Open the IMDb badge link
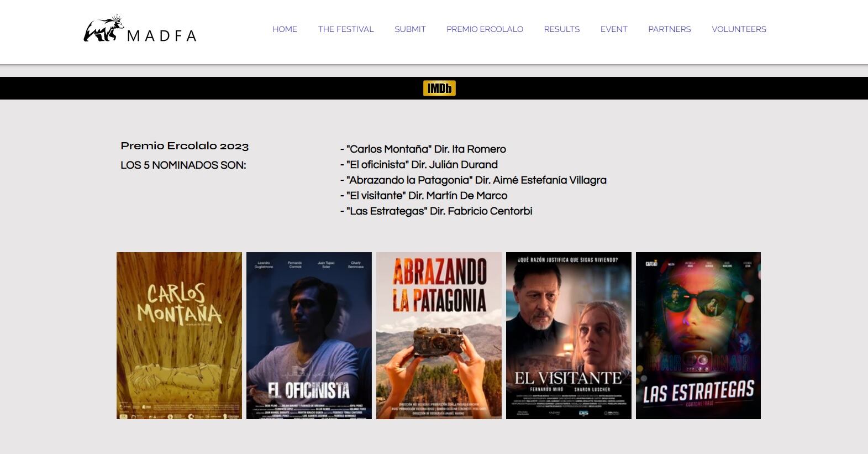This screenshot has height=454, width=868. pyautogui.click(x=439, y=88)
